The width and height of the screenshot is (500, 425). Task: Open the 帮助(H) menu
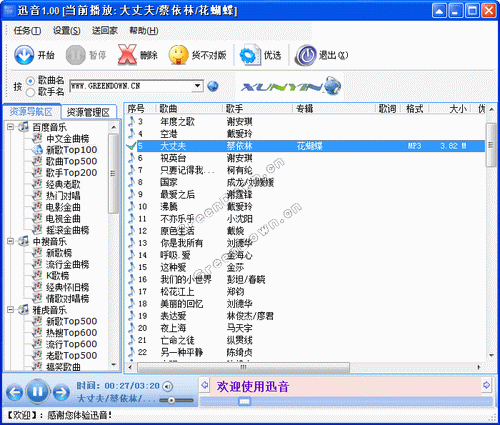(x=144, y=31)
